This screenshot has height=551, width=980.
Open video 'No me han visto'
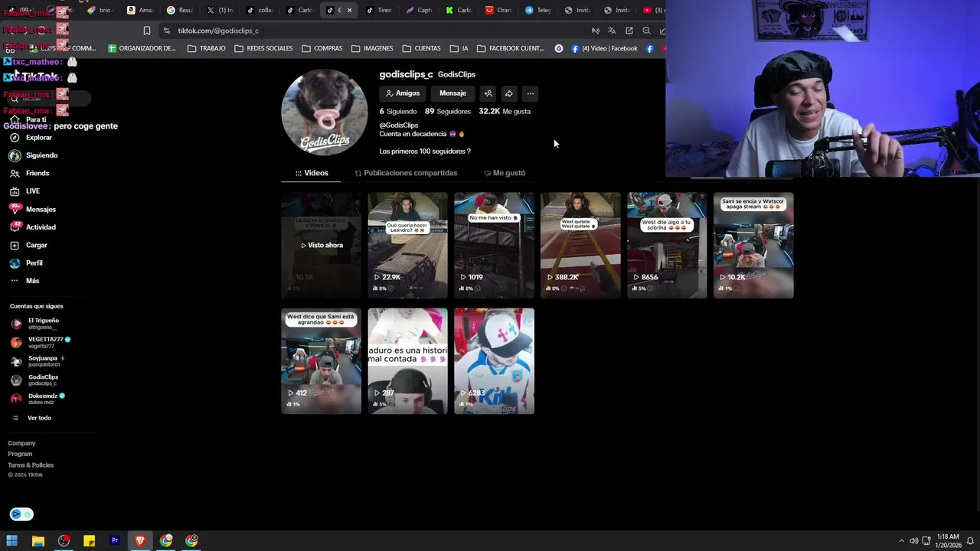tap(495, 245)
